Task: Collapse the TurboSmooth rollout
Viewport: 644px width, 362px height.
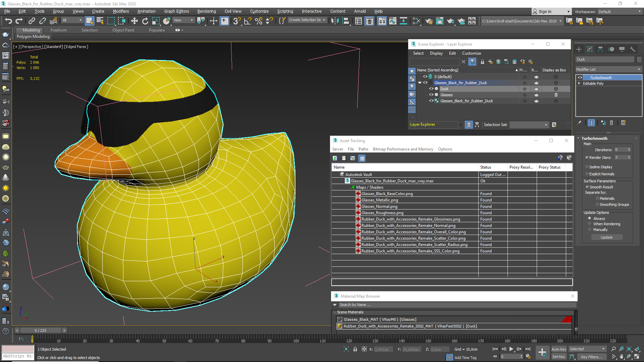Action: (x=578, y=138)
